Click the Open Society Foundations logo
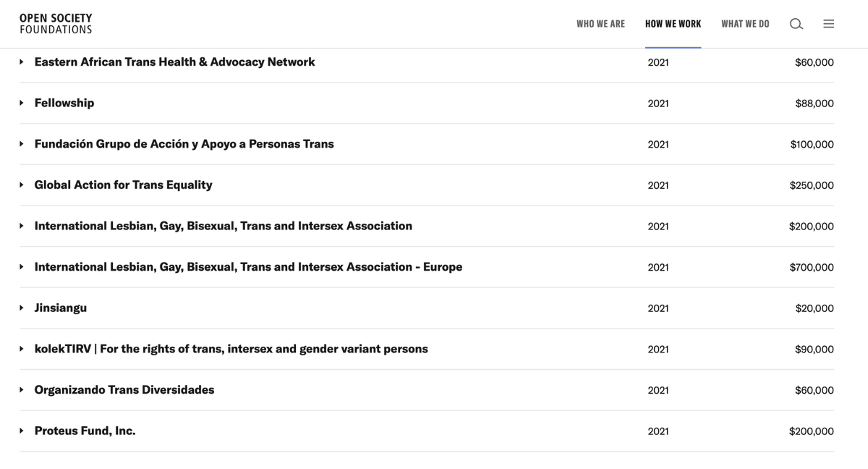868x469 pixels. pyautogui.click(x=56, y=24)
